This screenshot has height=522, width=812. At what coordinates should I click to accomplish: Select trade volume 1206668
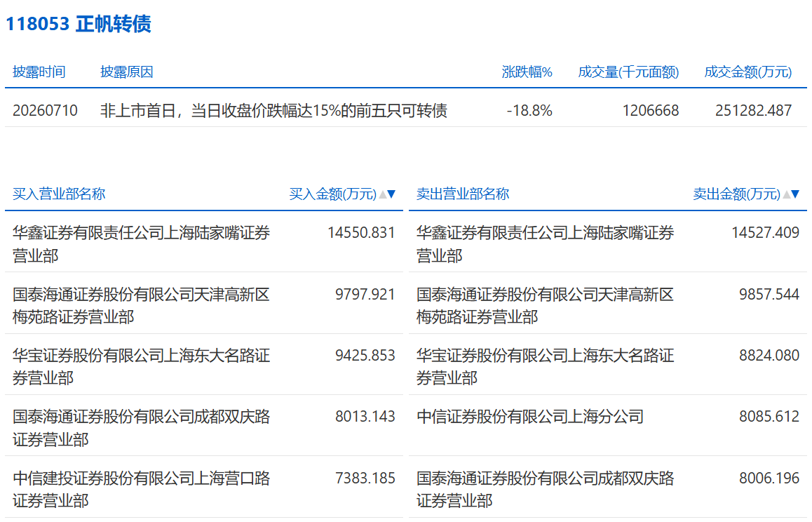pyautogui.click(x=651, y=110)
